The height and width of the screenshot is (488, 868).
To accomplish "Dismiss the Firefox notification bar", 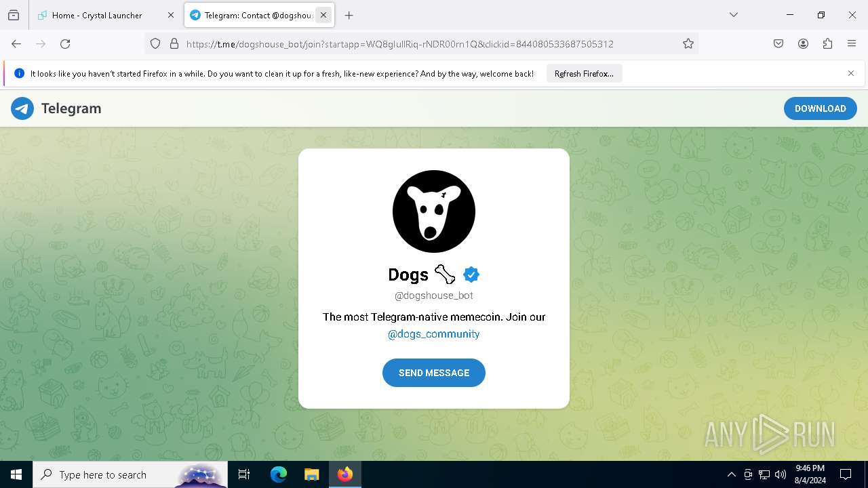I will [851, 73].
